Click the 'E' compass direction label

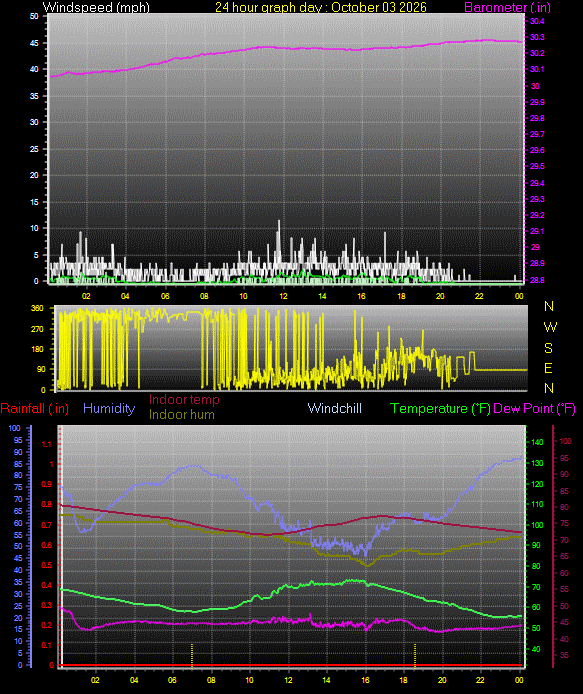(548, 368)
